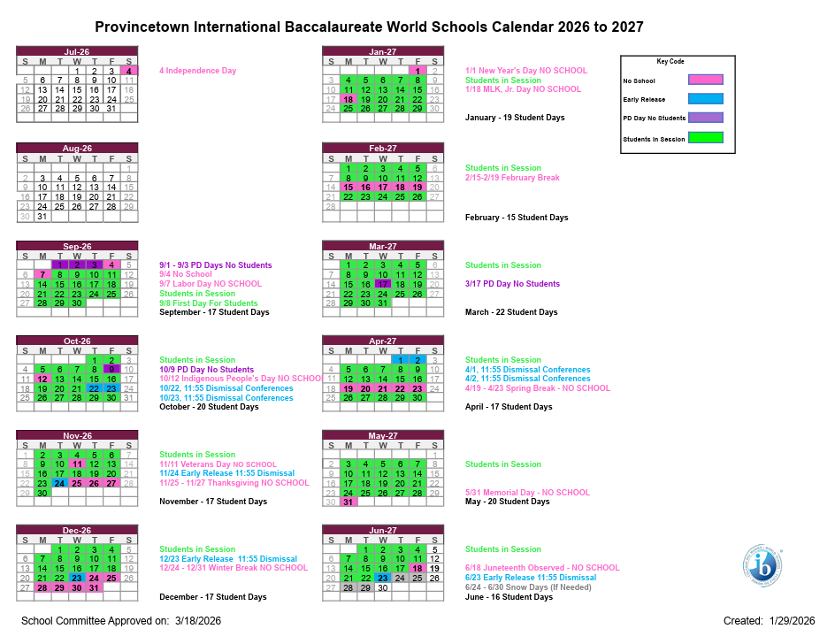Image resolution: width=835 pixels, height=644 pixels.
Task: Click '9/1 - 9/3 PD Days No Students'
Action: click(216, 264)
